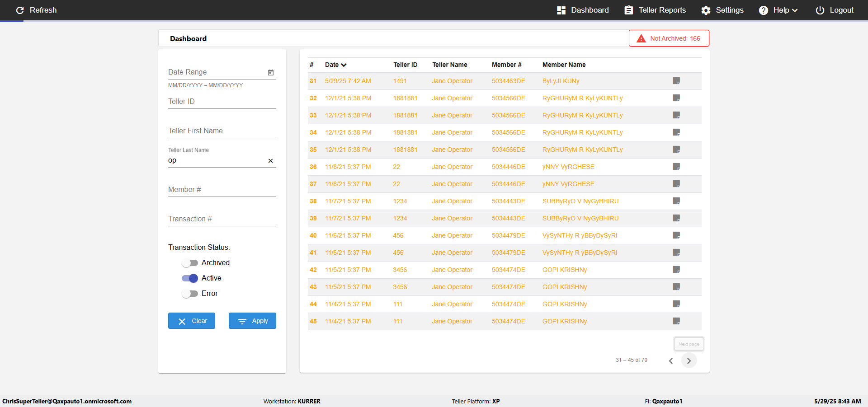Image resolution: width=868 pixels, height=407 pixels.
Task: Turn on the Error status toggle
Action: [x=190, y=294]
